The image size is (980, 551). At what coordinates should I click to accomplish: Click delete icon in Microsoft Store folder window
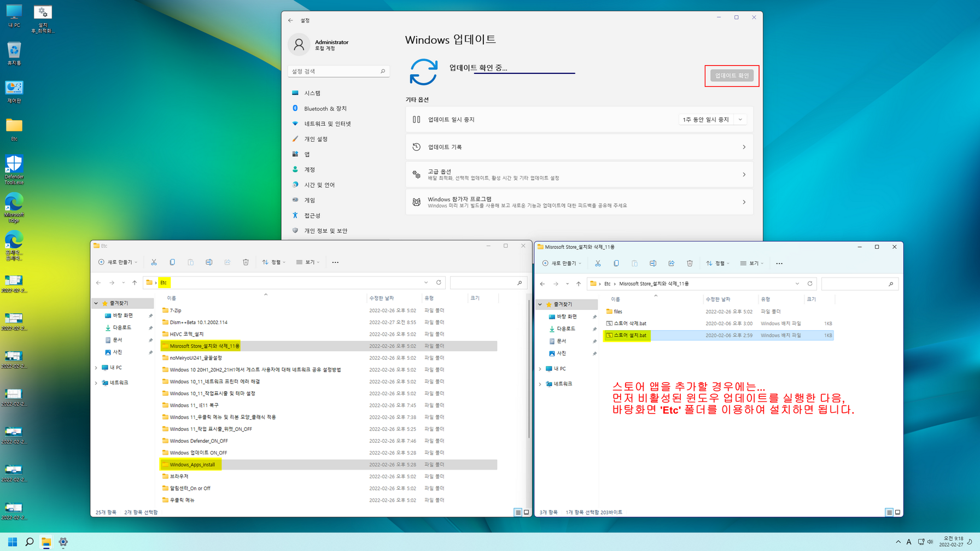pos(690,263)
